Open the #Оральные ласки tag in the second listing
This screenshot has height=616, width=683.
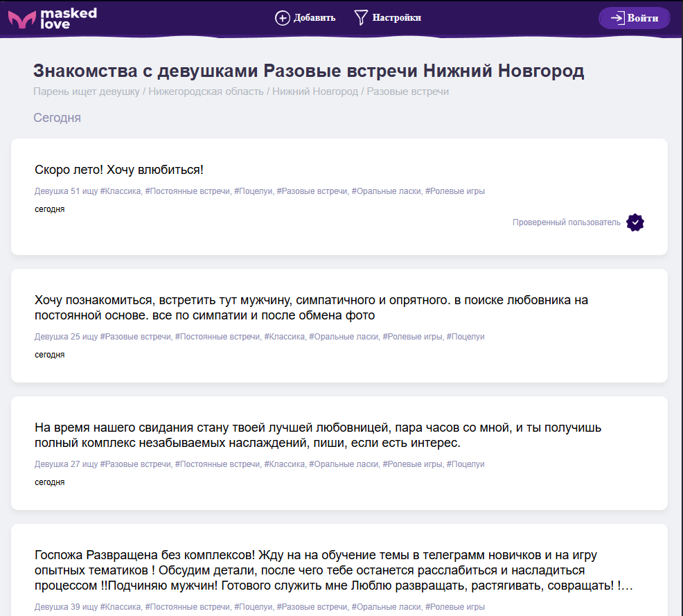coord(345,336)
